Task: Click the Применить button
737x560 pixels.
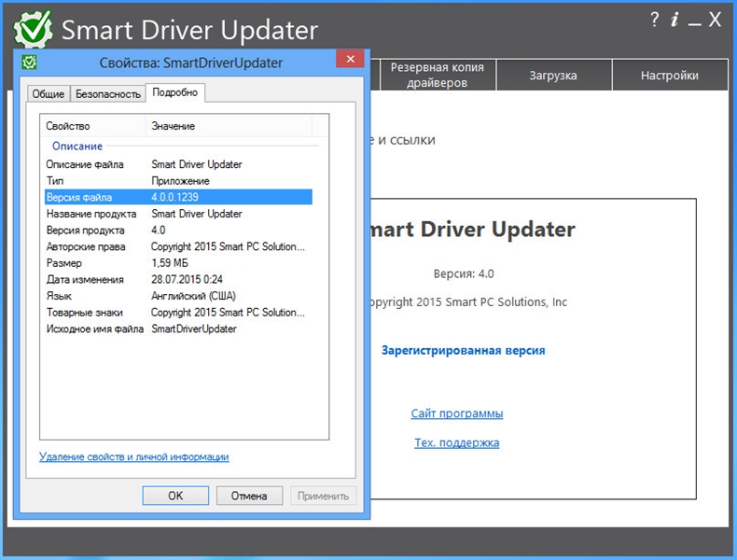Action: point(324,496)
